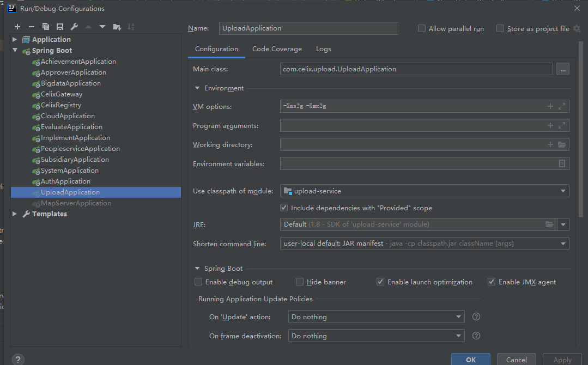Open Use classpath of module dropdown
Image resolution: width=588 pixels, height=365 pixels.
click(x=425, y=191)
